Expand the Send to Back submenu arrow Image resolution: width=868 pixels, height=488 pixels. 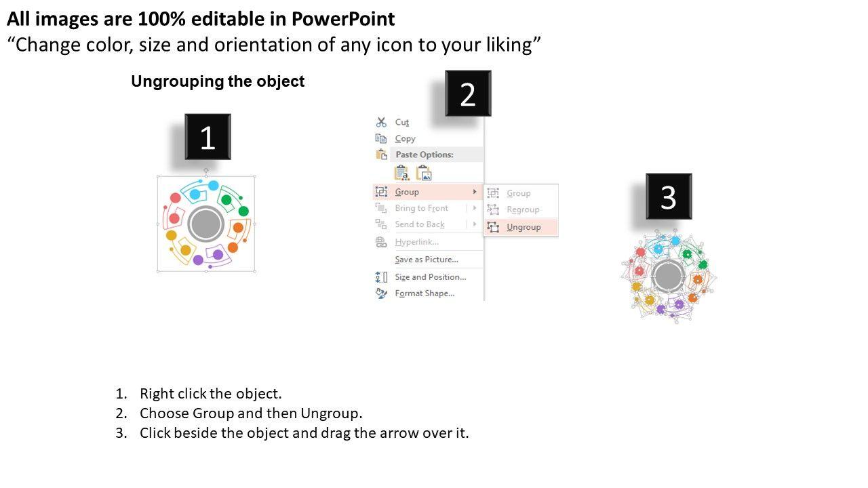click(x=475, y=224)
